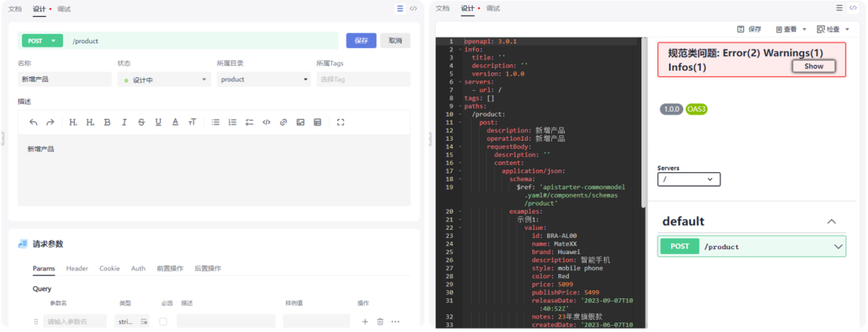
Task: Select the Params tab
Action: [x=43, y=268]
